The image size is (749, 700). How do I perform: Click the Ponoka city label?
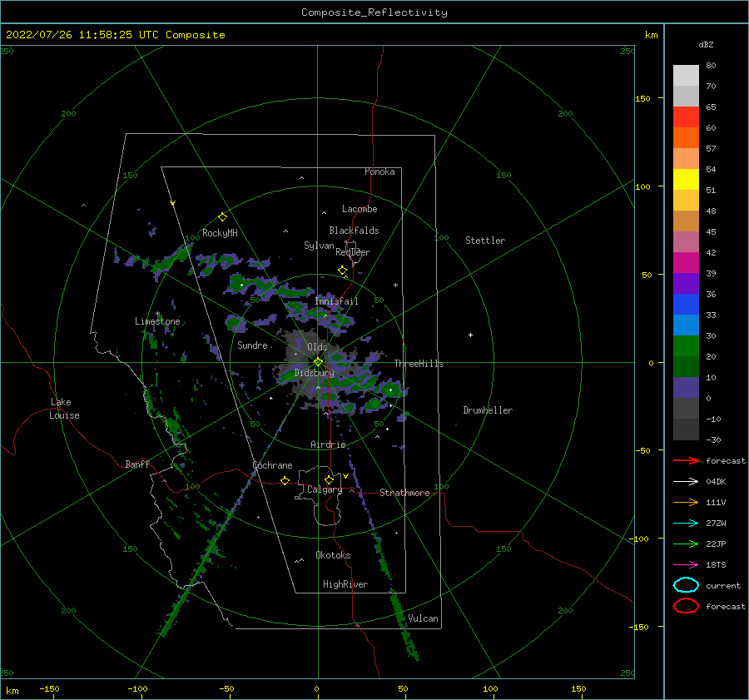click(379, 171)
